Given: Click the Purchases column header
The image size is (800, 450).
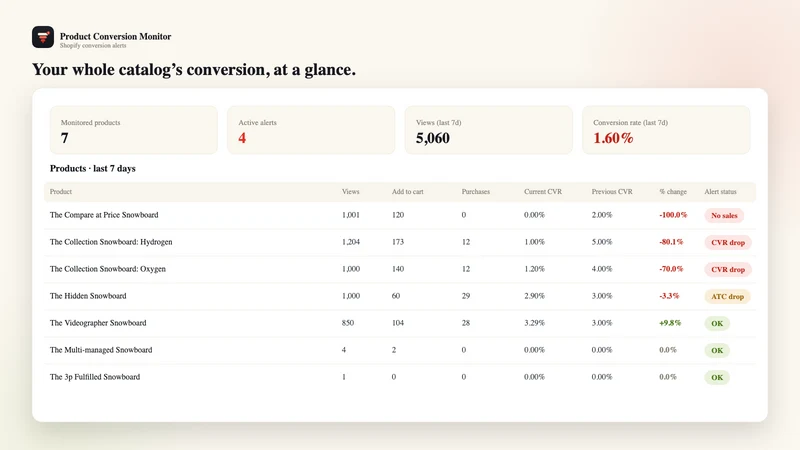Looking at the screenshot, I should [x=476, y=192].
